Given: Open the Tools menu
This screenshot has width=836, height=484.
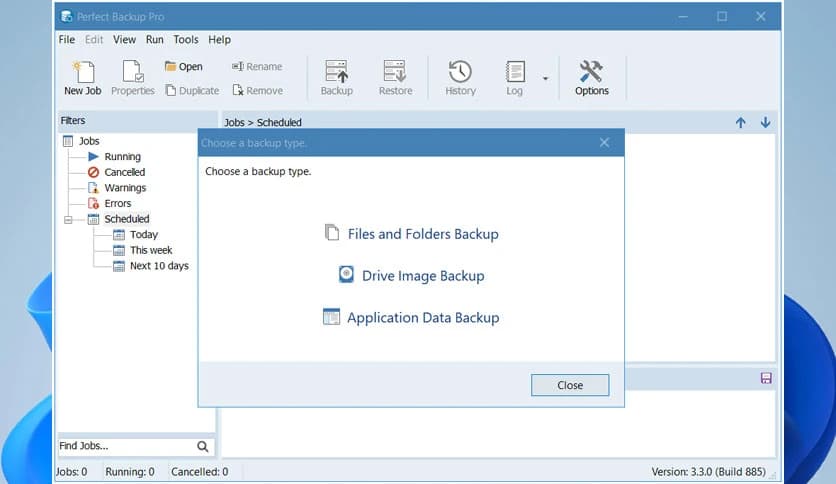Looking at the screenshot, I should pyautogui.click(x=186, y=39).
